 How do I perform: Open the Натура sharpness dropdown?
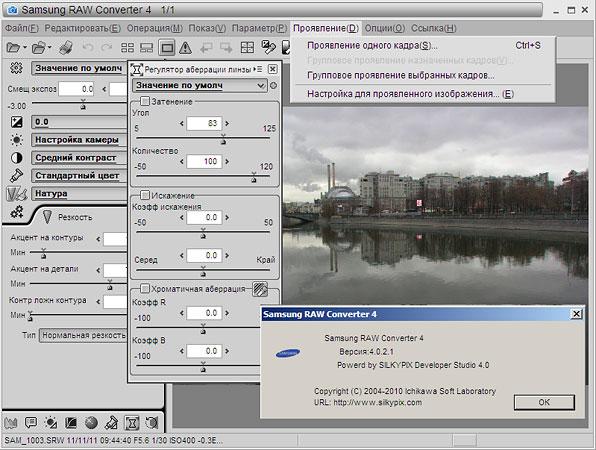[79, 193]
